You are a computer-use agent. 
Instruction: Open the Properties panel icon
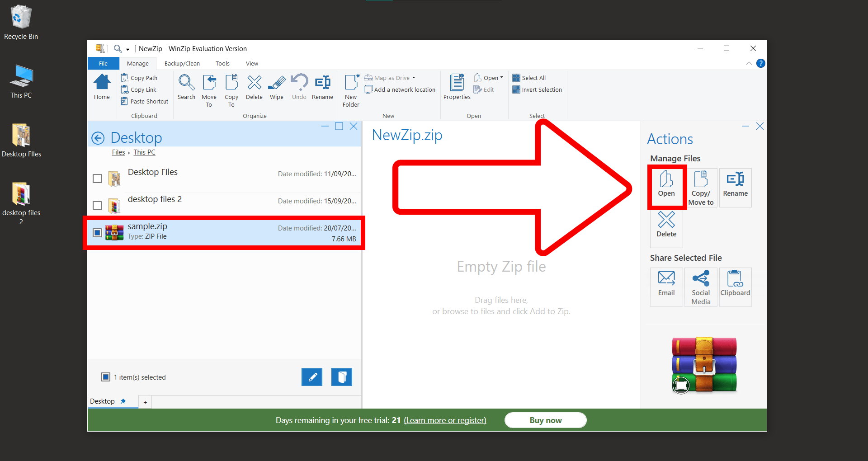coord(456,87)
